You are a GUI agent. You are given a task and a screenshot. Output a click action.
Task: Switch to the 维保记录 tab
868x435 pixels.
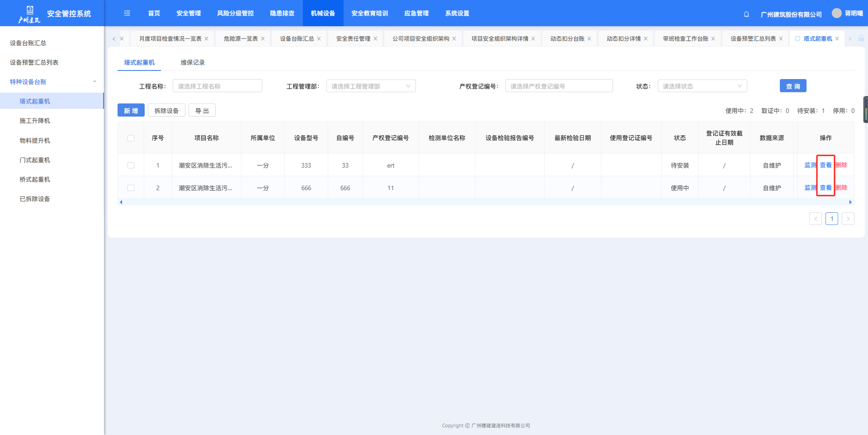193,62
